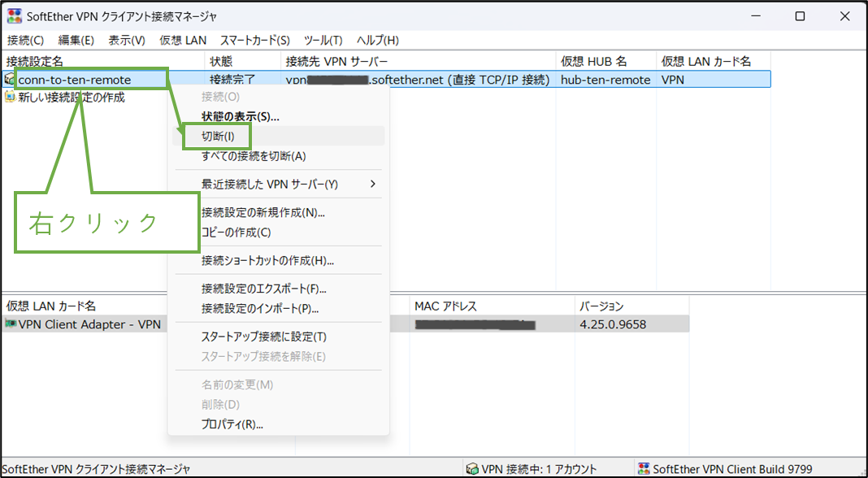This screenshot has height=478, width=868.
Task: Maximize the SoftEther VPN window
Action: pyautogui.click(x=800, y=16)
